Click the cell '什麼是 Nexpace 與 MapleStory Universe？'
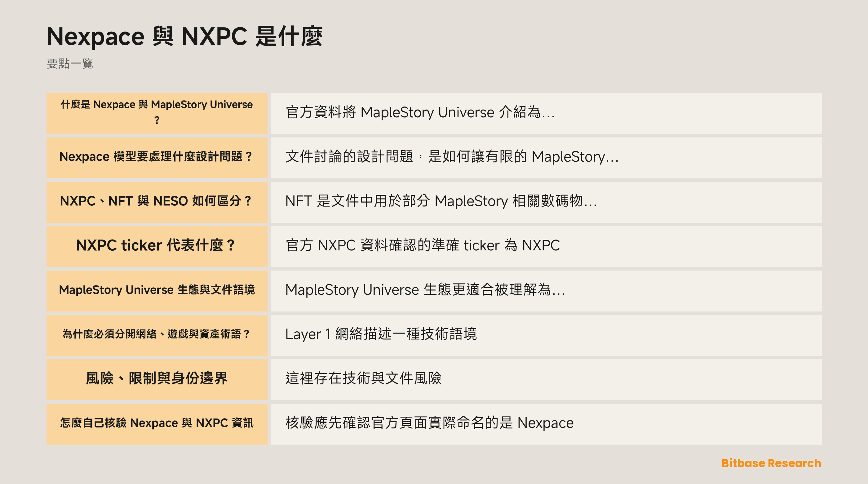Image resolution: width=868 pixels, height=484 pixels. coord(157,113)
